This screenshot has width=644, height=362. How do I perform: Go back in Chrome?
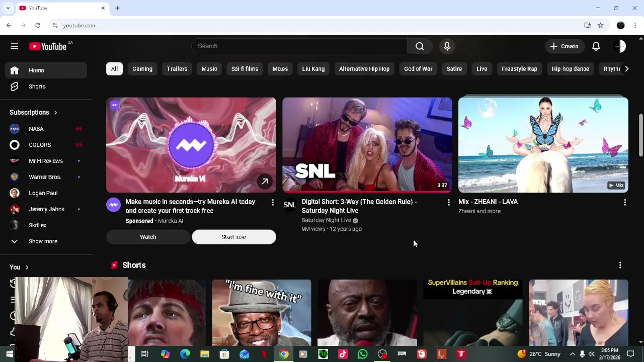[x=9, y=25]
